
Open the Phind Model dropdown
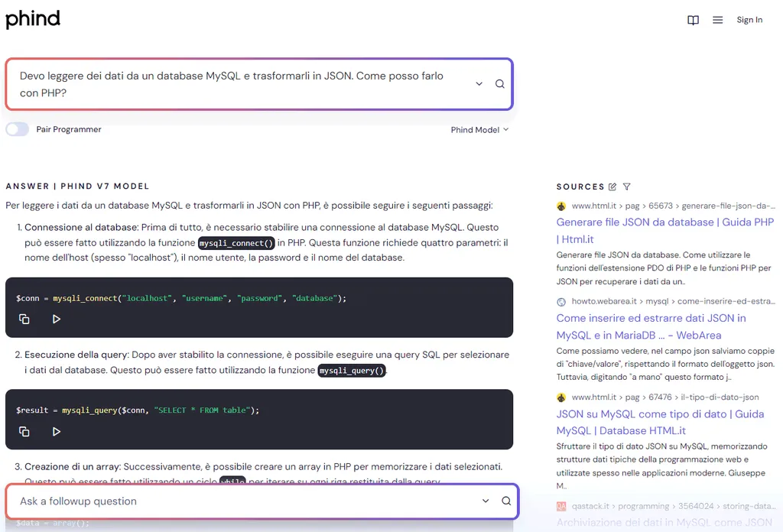pos(479,129)
